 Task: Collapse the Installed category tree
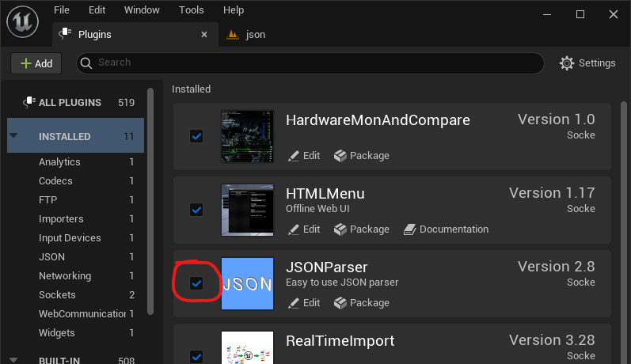pos(13,136)
